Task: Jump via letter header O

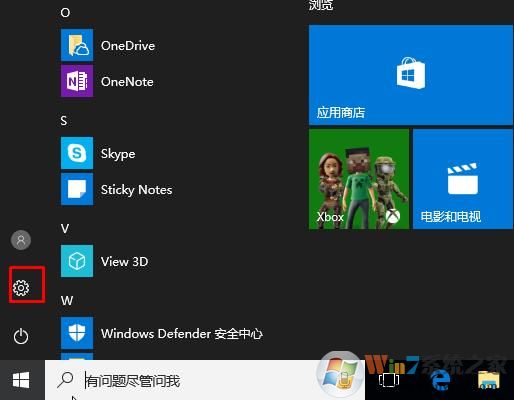Action: pyautogui.click(x=65, y=13)
